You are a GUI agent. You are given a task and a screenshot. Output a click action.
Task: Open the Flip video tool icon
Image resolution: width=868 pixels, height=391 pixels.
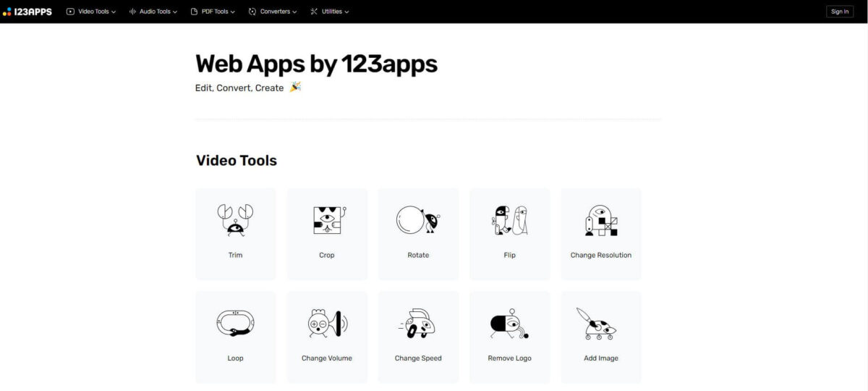(510, 220)
